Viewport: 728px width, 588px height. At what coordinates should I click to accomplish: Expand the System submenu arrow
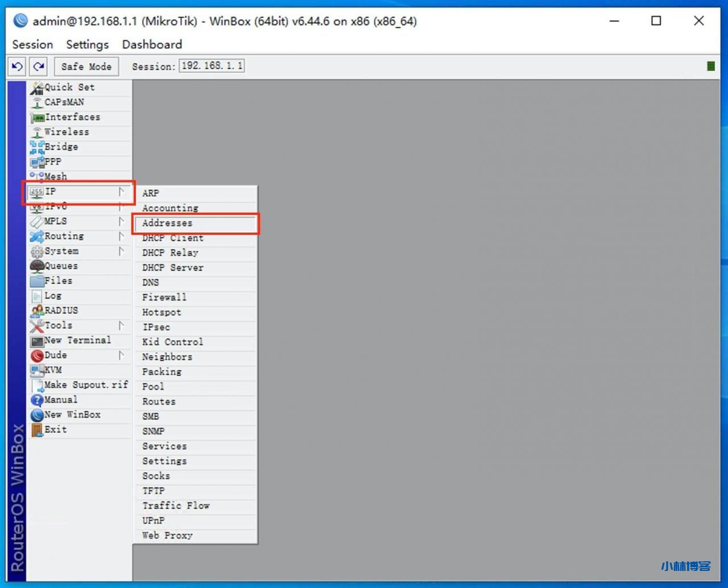(x=121, y=251)
